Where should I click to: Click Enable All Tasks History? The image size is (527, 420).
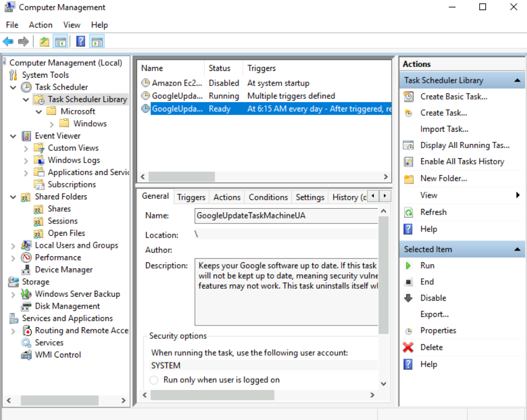click(462, 162)
